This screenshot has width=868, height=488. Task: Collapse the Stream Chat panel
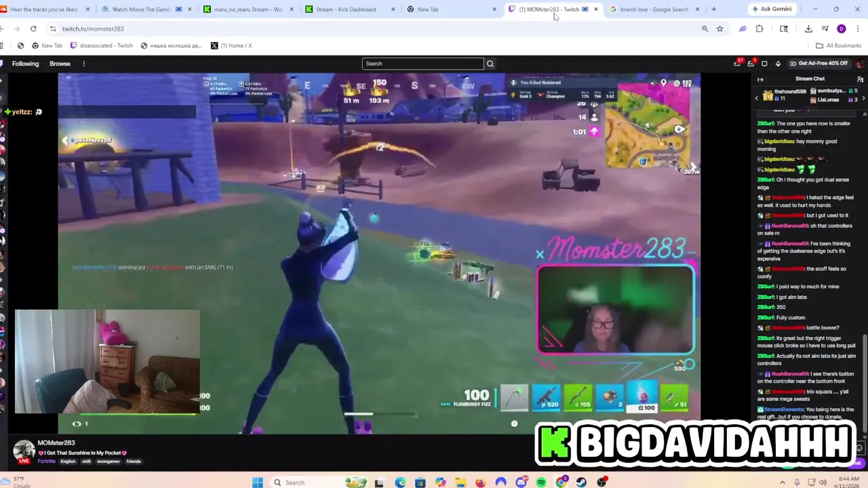760,79
